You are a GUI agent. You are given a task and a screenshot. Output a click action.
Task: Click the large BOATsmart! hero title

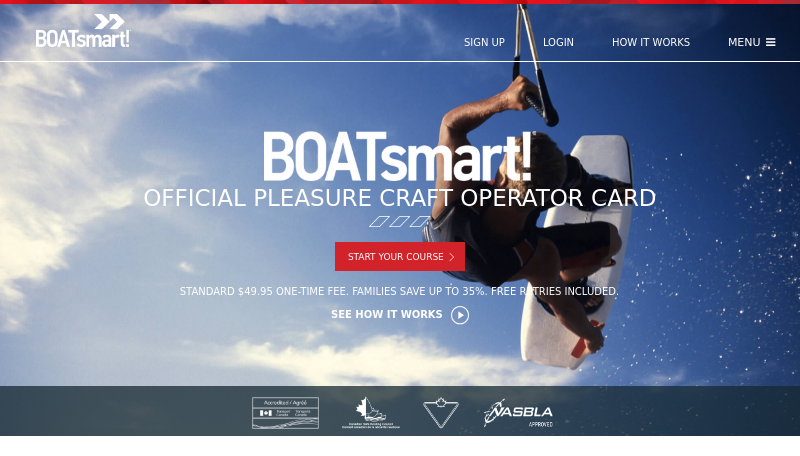coord(398,157)
